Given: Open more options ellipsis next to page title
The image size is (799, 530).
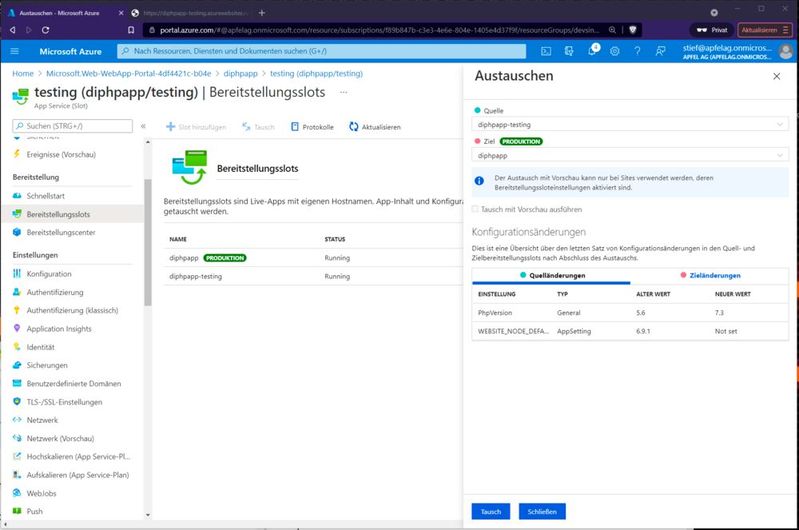Looking at the screenshot, I should coord(343,92).
